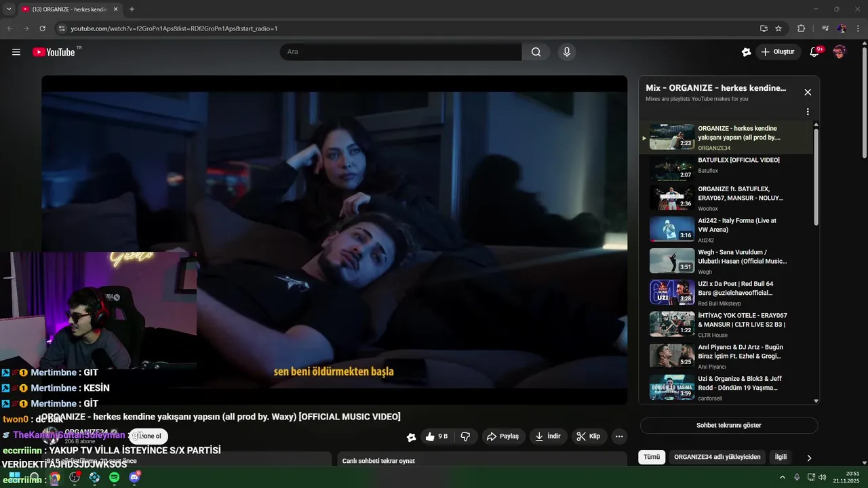
Task: Open Chrome profile avatar
Action: (842, 28)
